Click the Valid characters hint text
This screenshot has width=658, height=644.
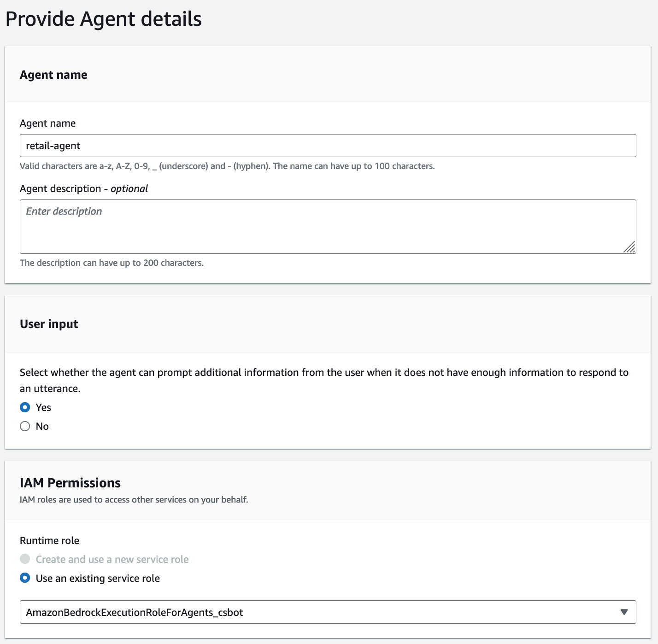click(x=227, y=166)
